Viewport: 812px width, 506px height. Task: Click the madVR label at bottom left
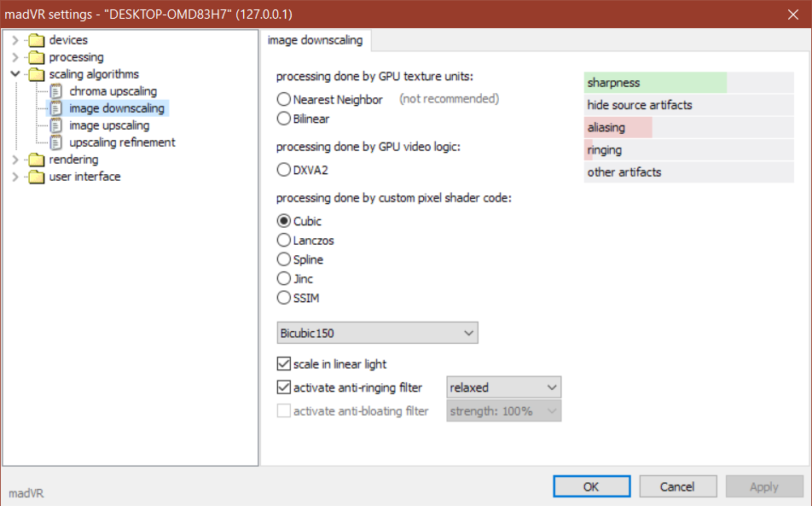click(x=26, y=493)
